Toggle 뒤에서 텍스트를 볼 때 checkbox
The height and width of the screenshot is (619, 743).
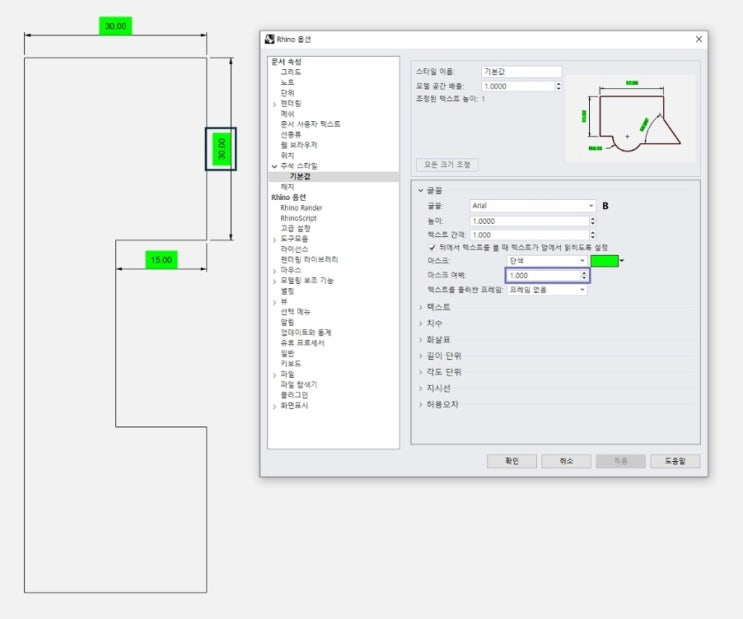[x=432, y=247]
